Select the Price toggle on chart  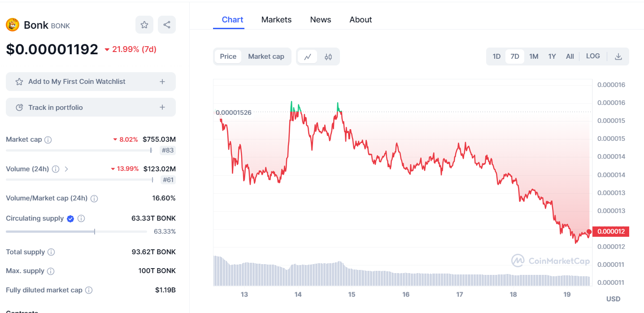click(228, 57)
